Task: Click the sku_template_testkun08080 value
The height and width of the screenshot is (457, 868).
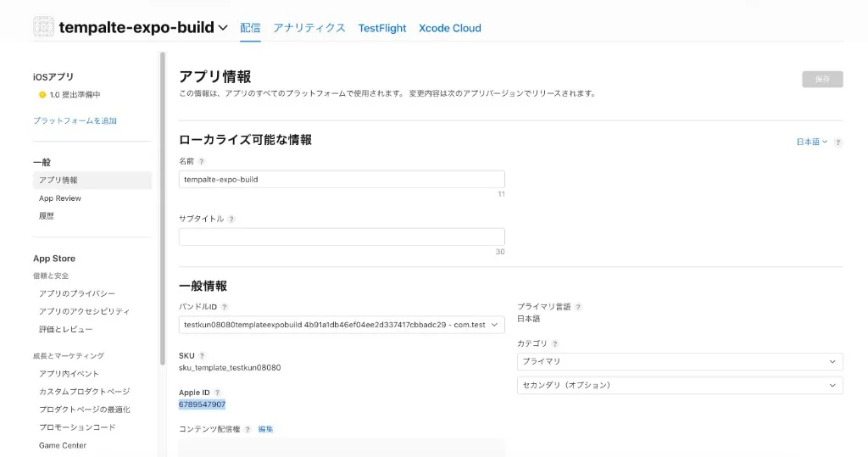Action: click(x=230, y=368)
